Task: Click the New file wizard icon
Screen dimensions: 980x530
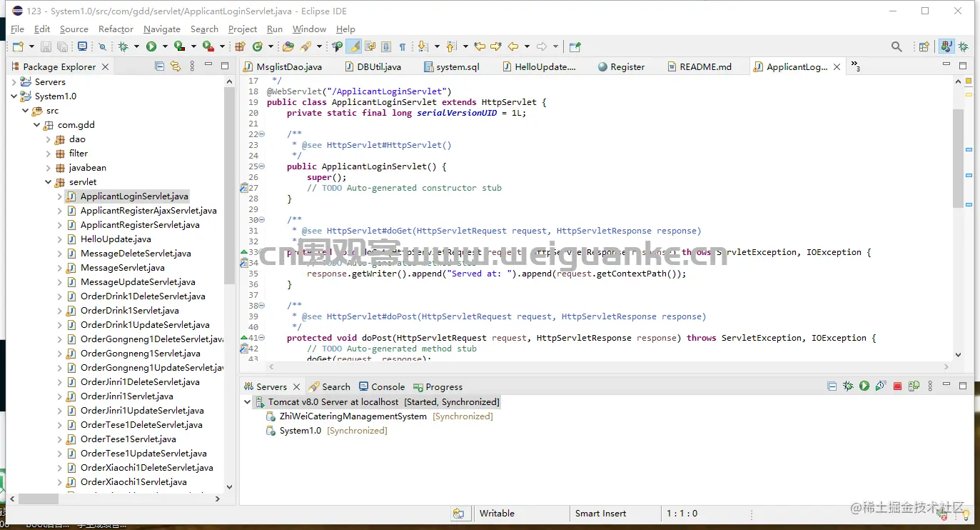Action: coord(17,46)
